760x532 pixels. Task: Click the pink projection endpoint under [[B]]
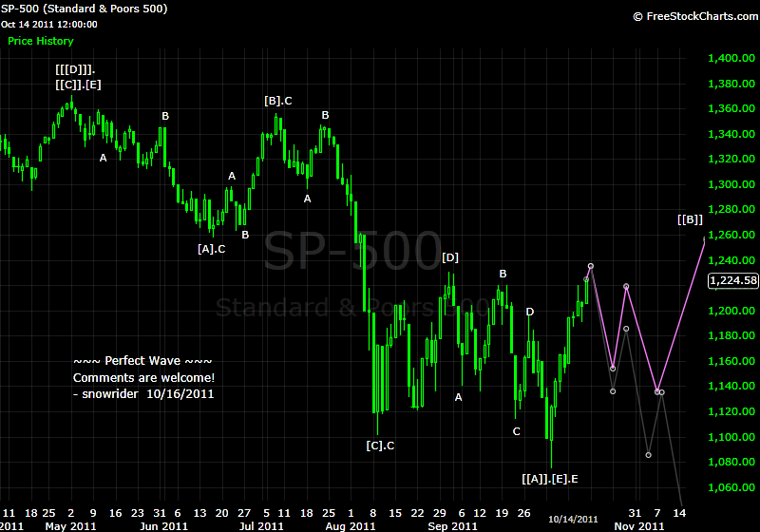coord(705,238)
